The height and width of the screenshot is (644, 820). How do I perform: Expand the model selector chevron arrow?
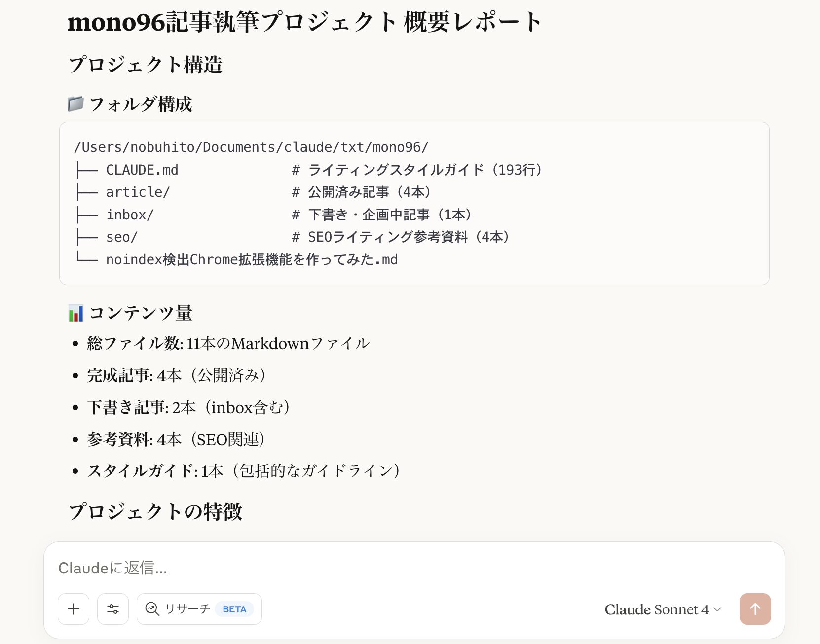pyautogui.click(x=717, y=609)
